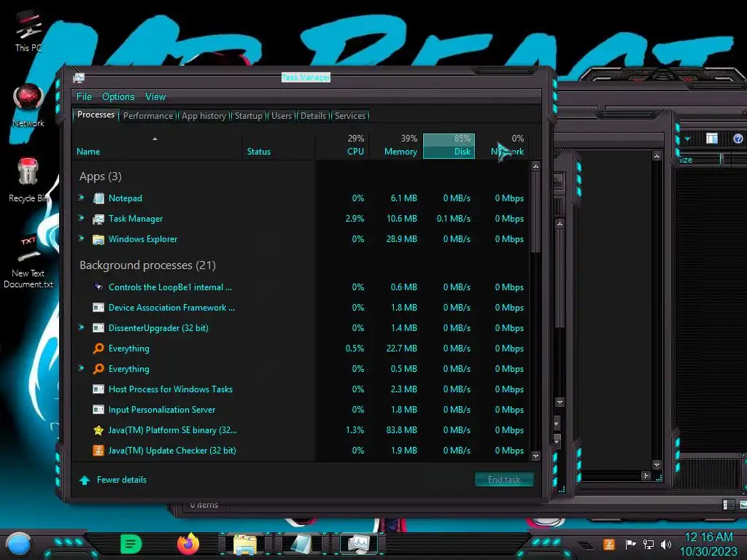Switch to the Users tab
Screen dimensions: 747x560
(x=282, y=116)
